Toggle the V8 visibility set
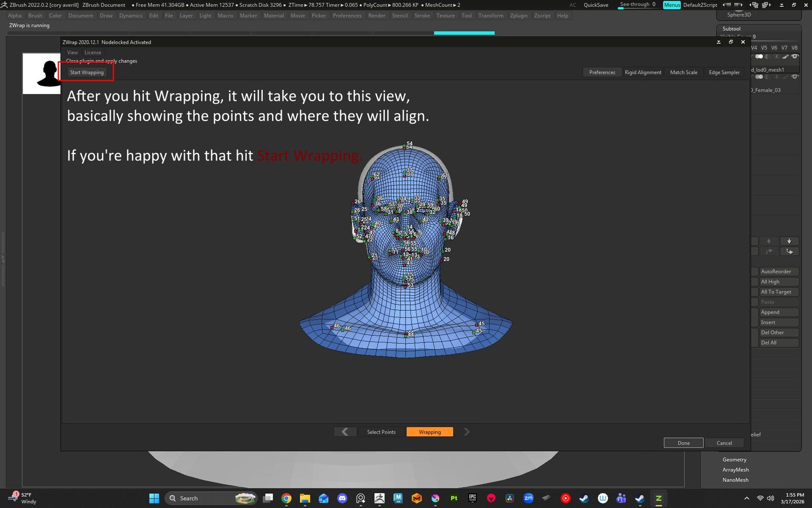 coord(794,48)
